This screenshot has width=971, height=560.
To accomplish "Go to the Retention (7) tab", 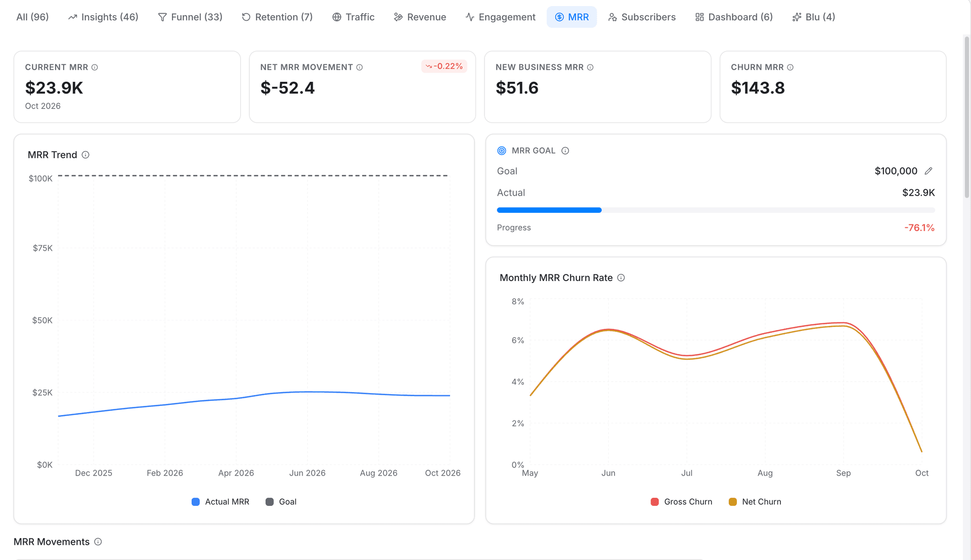I will coord(277,17).
